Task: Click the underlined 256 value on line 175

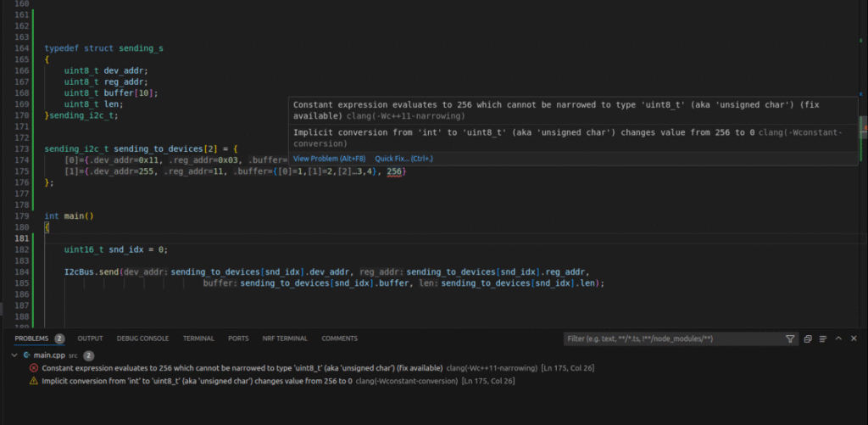Action: tap(394, 171)
